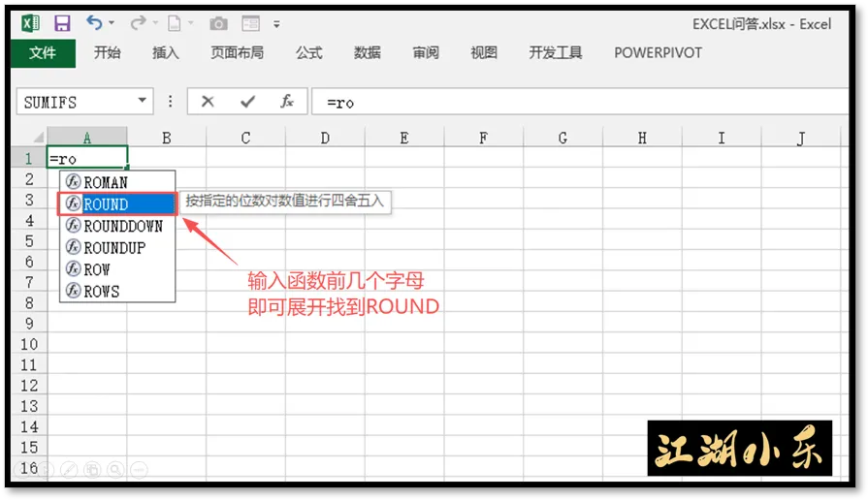Switch to the 插入 ribbon tab
This screenshot has height=500, width=868.
click(x=166, y=52)
